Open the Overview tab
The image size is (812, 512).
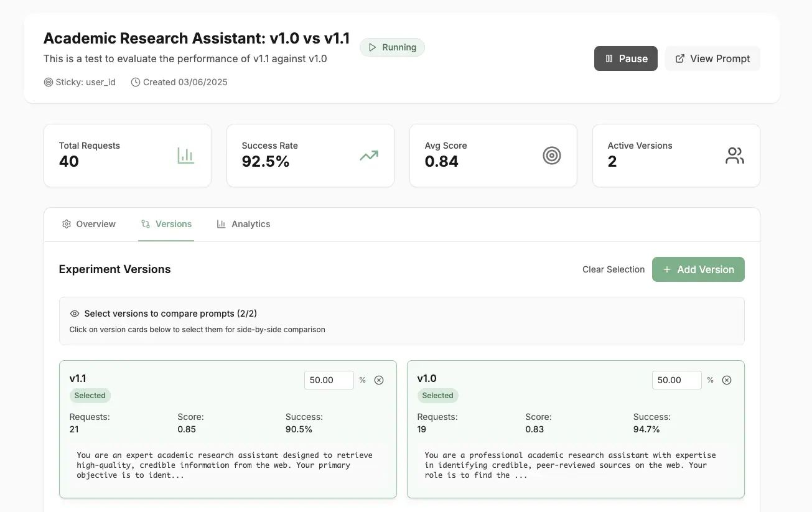(x=89, y=224)
